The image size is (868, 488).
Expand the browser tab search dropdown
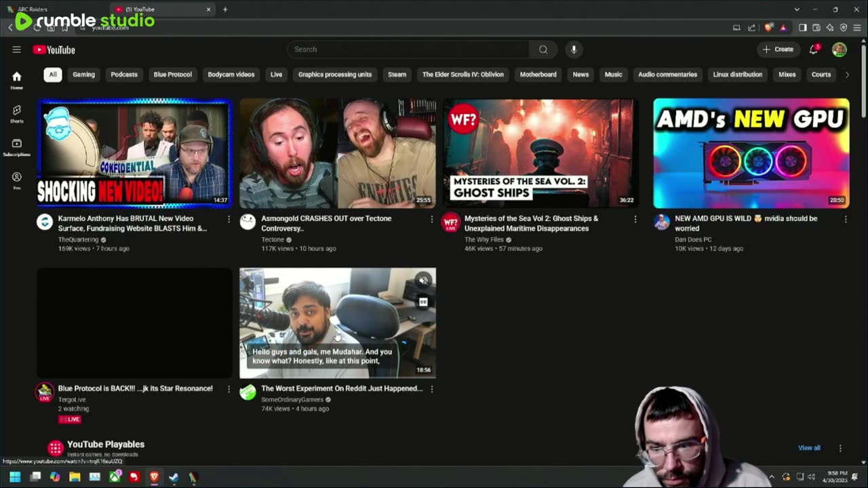click(797, 9)
